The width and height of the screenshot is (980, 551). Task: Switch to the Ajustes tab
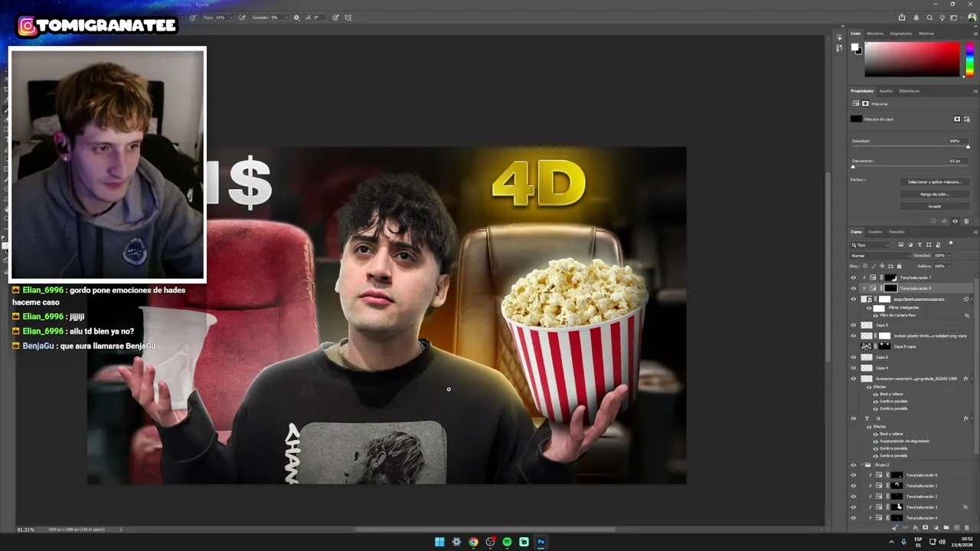(x=886, y=91)
